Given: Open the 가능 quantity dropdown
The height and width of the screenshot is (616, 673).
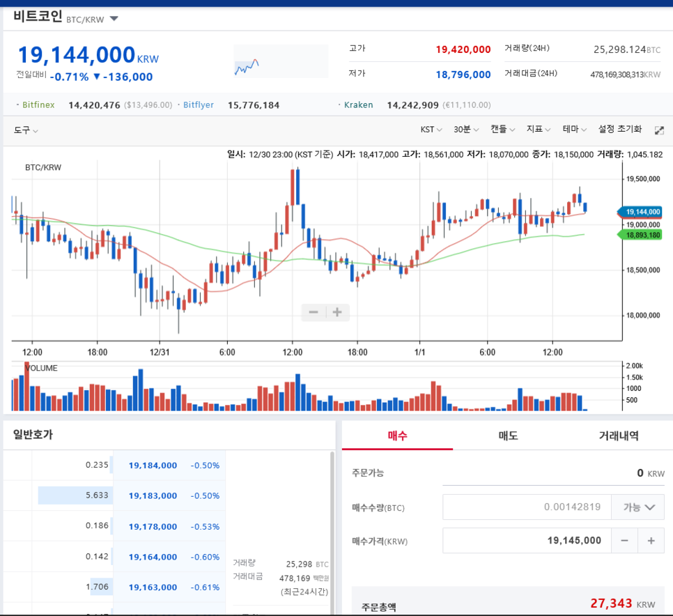Looking at the screenshot, I should 637,507.
